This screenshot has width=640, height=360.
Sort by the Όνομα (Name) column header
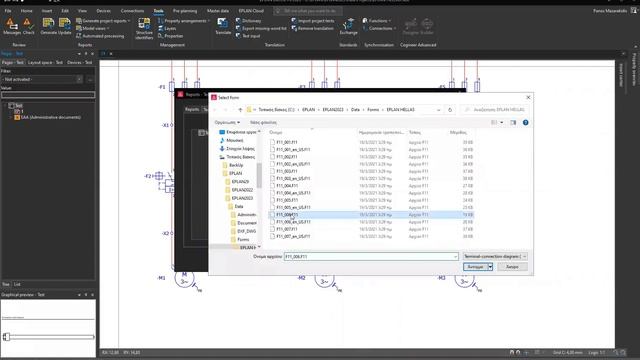coord(276,132)
